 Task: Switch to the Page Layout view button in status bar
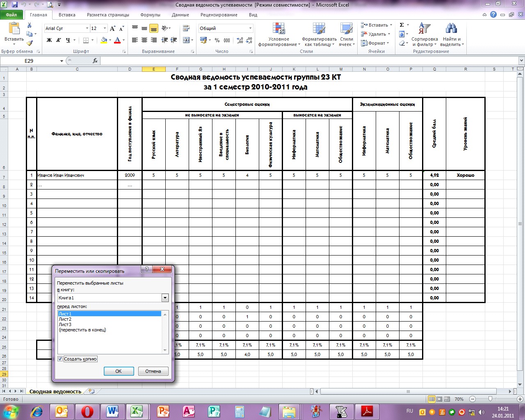pyautogui.click(x=439, y=399)
